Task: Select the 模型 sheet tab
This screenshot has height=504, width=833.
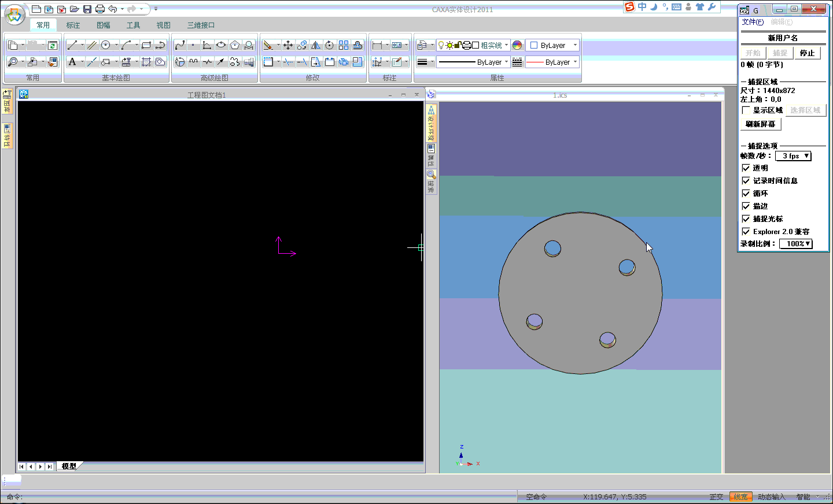Action: coord(69,466)
